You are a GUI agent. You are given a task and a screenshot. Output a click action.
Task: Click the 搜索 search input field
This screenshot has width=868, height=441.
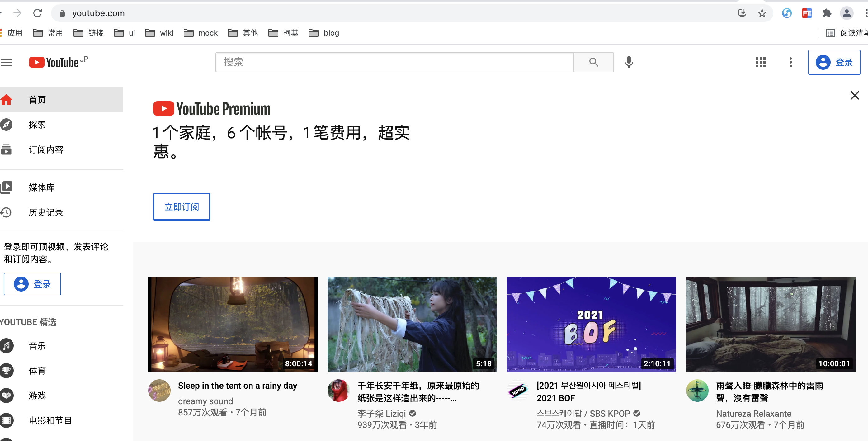(x=394, y=62)
